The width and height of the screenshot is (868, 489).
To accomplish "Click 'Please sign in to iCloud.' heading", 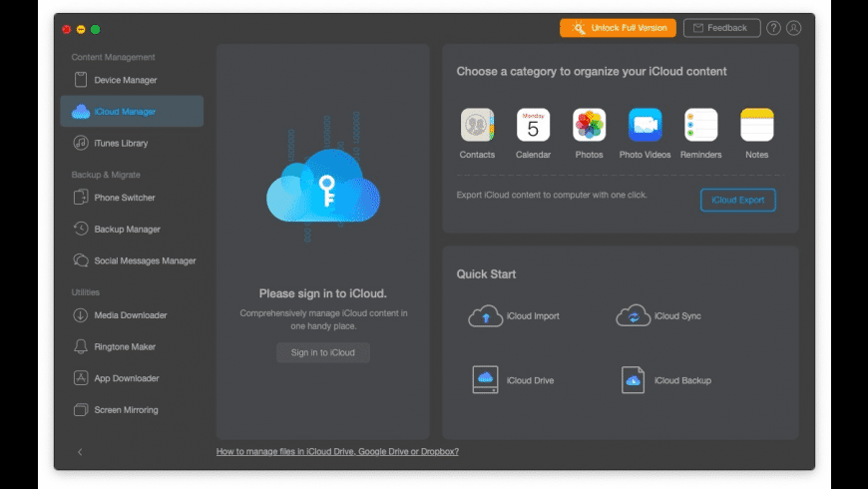I will coord(322,293).
